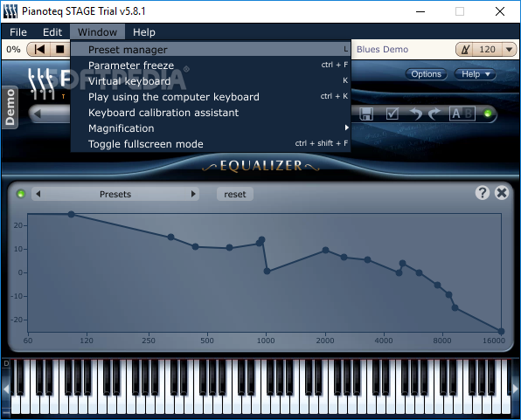521x420 pixels.
Task: Click the EQ point at 0 dB near 1000 Hz
Action: 267,272
